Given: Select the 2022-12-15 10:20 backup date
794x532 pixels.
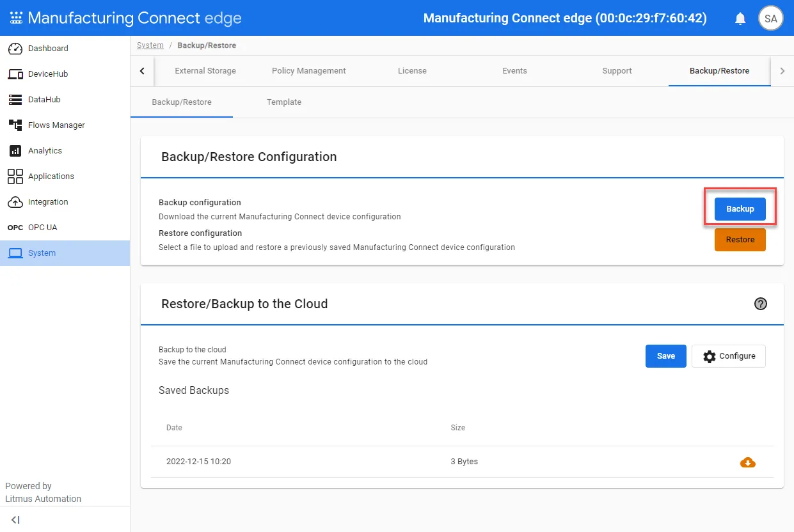Looking at the screenshot, I should coord(198,462).
